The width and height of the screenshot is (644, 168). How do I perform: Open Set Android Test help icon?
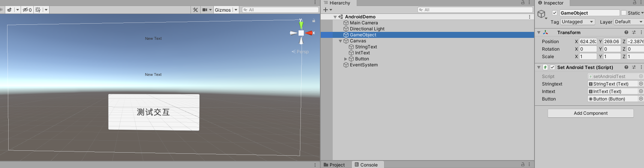coord(626,67)
